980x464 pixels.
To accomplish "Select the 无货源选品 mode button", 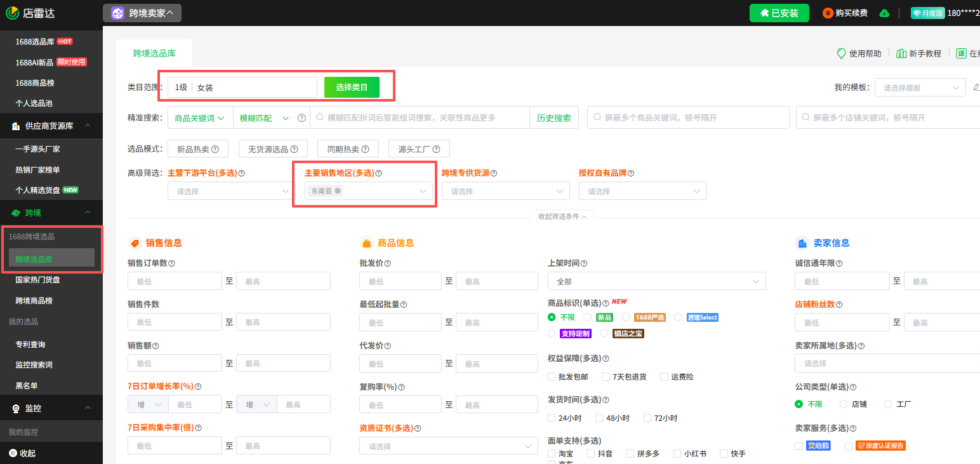I will (x=273, y=149).
